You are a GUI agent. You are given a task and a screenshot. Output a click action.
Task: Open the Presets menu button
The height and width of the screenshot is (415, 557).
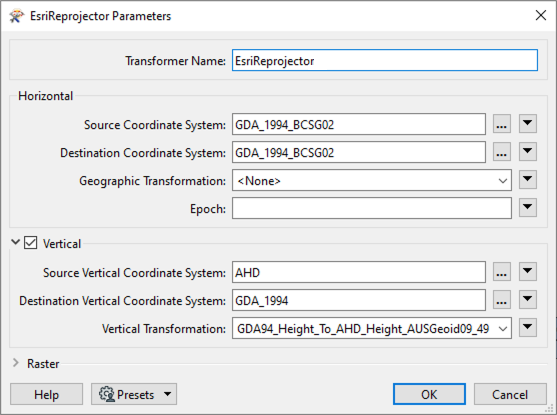pos(134,394)
